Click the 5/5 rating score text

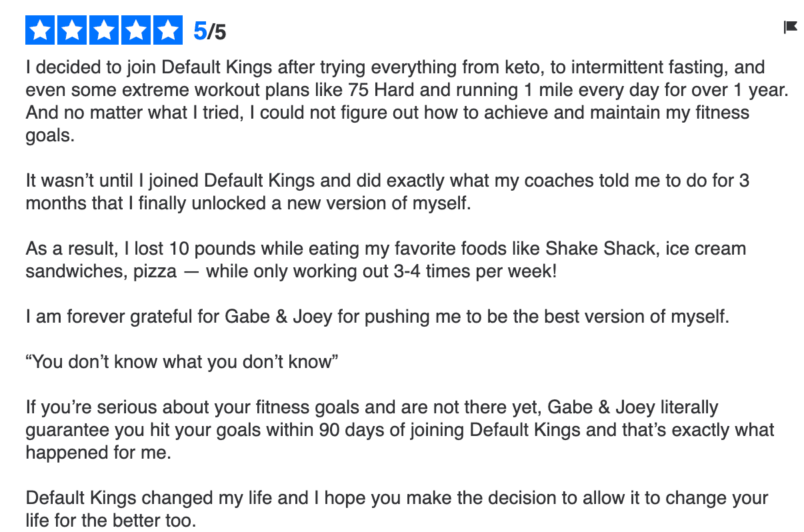tap(209, 31)
